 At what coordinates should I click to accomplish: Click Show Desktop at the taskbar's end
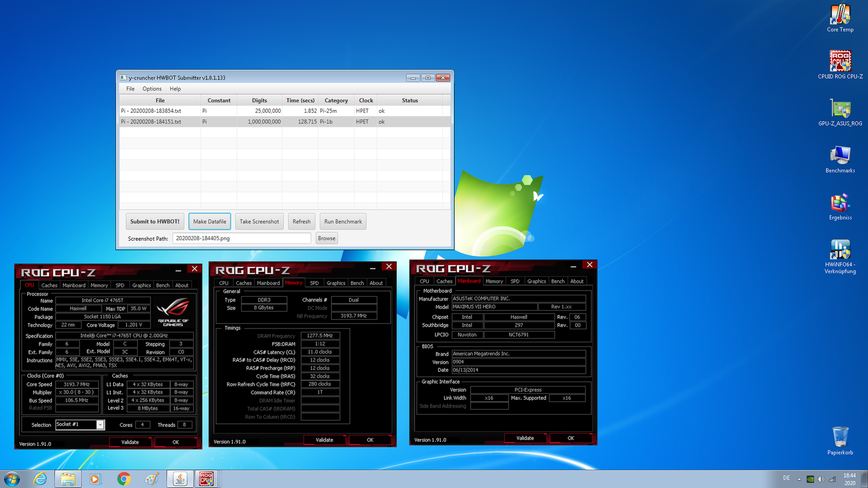pyautogui.click(x=864, y=479)
